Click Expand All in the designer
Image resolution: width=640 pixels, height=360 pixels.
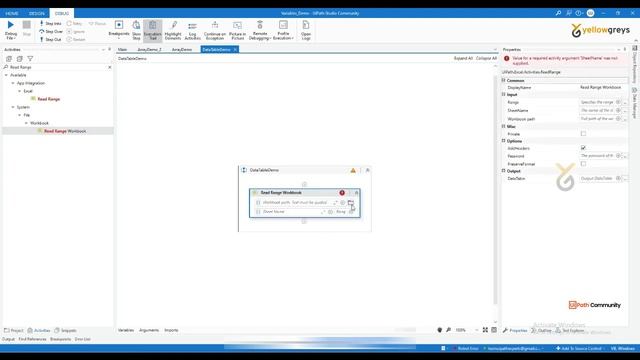(463, 58)
